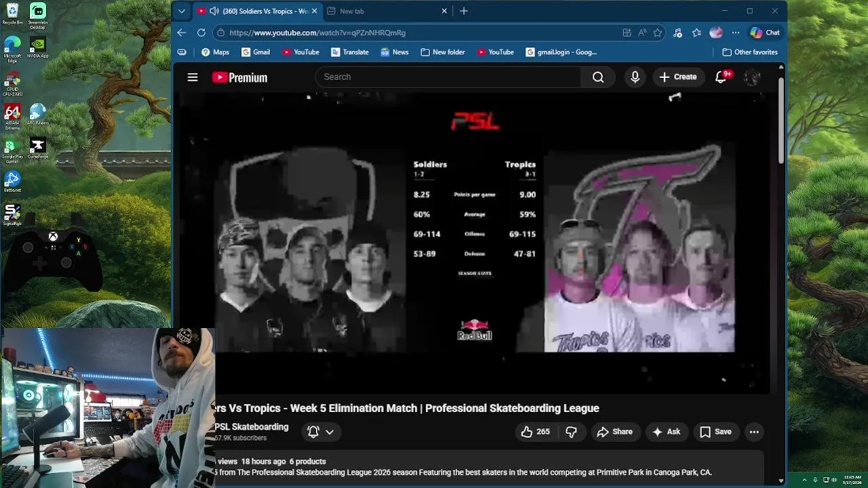
Task: Launch ARC Raiders desktop shortcut
Action: click(x=37, y=115)
